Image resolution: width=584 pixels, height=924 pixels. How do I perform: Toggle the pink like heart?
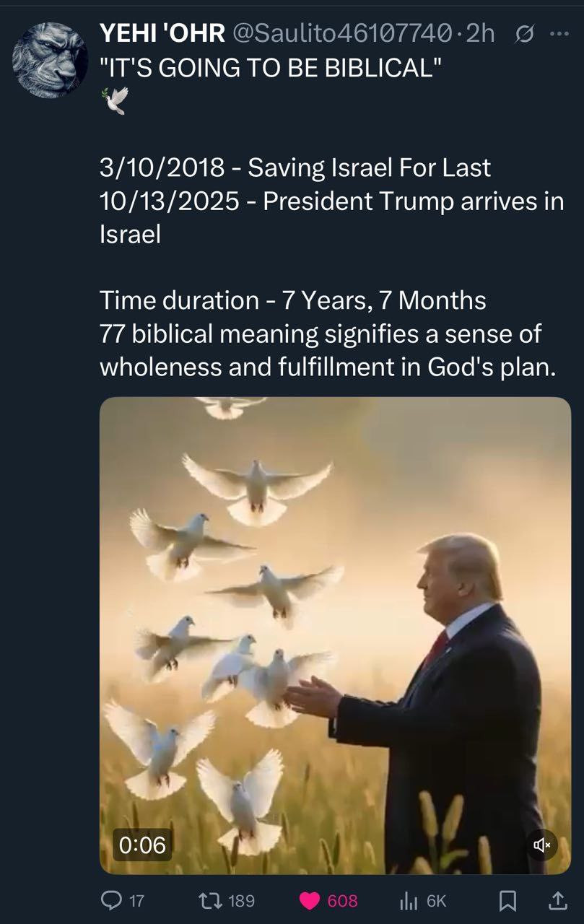[x=309, y=900]
